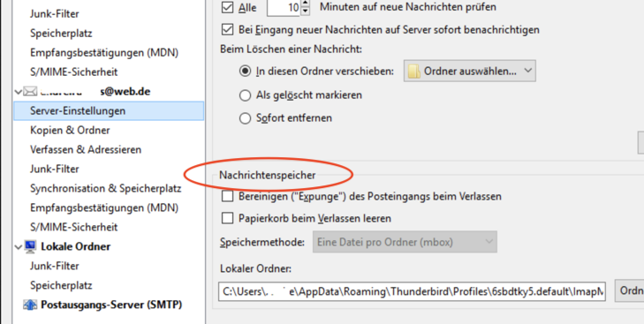This screenshot has height=324, width=644.
Task: Click the minutes number input field
Action: (284, 7)
